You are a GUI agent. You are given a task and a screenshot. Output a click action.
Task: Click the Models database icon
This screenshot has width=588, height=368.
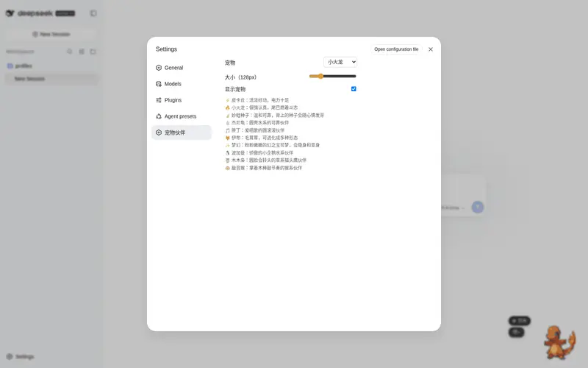tap(159, 84)
